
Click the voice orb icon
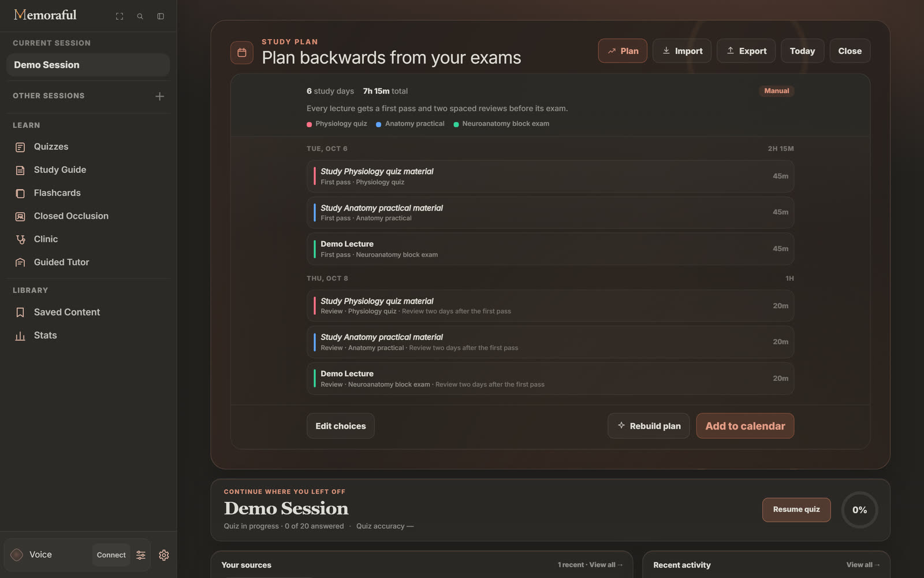coord(17,555)
